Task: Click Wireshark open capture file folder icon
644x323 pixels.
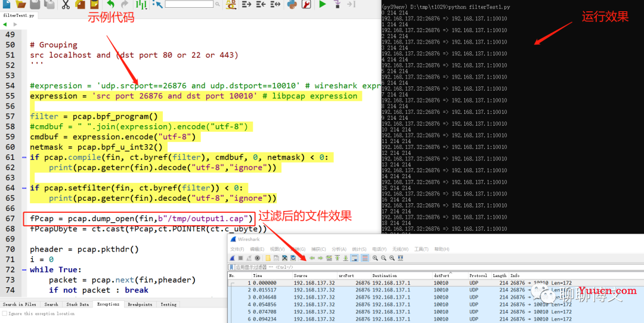Action: (x=268, y=258)
